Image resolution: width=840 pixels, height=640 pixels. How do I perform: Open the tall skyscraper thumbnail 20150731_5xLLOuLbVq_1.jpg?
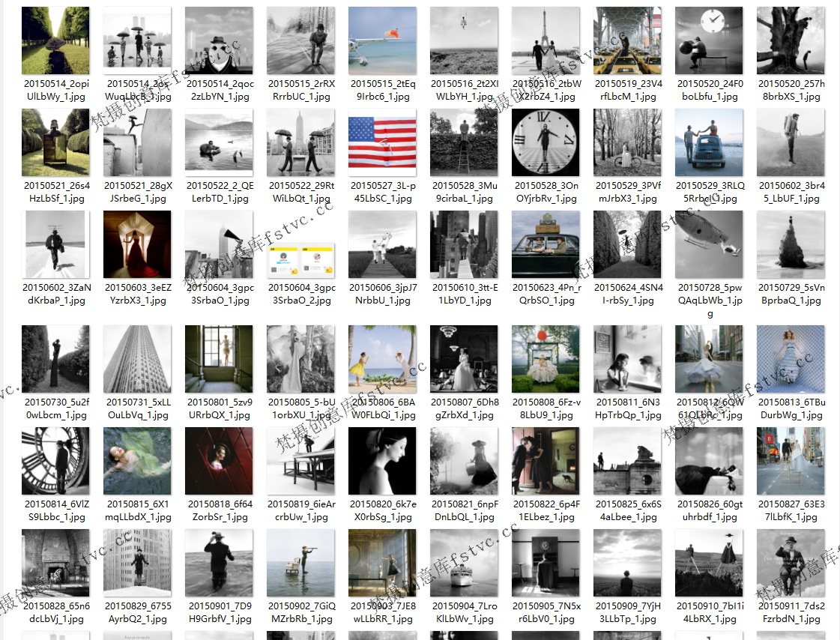click(x=137, y=359)
